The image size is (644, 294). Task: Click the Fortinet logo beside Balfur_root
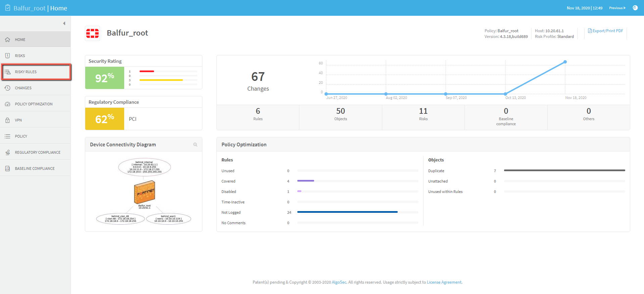(92, 33)
